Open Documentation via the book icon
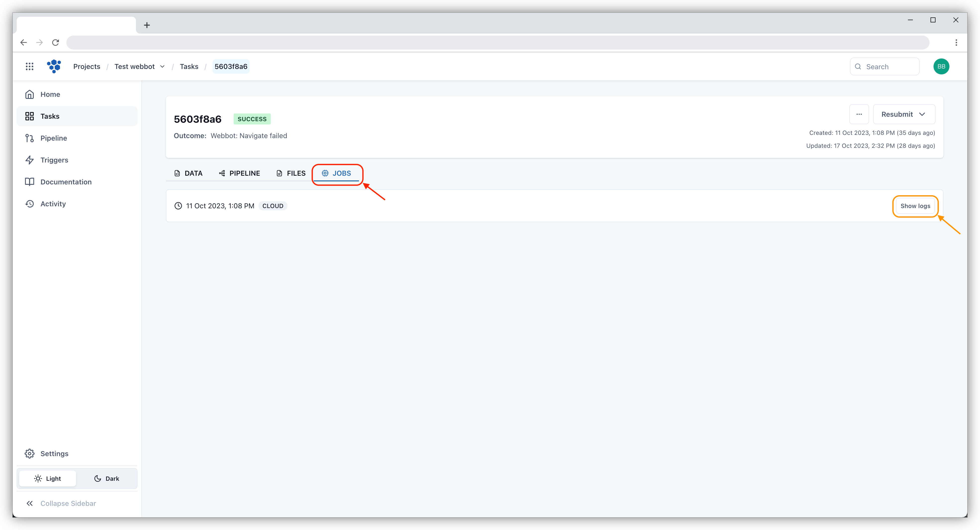980x530 pixels. [x=30, y=182]
